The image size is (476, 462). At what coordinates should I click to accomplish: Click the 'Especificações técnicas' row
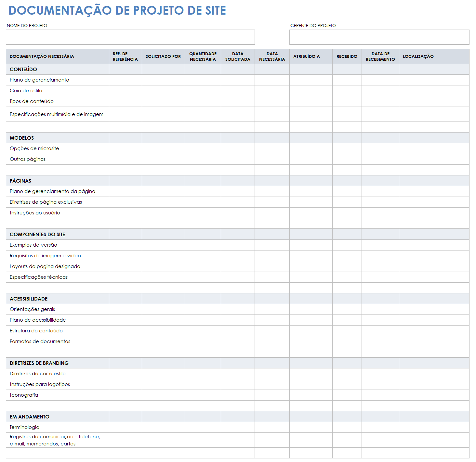[238, 277]
